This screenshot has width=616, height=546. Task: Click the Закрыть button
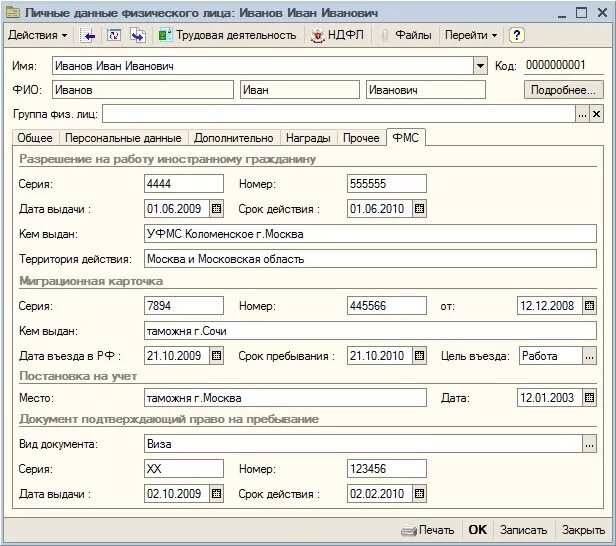tap(583, 530)
